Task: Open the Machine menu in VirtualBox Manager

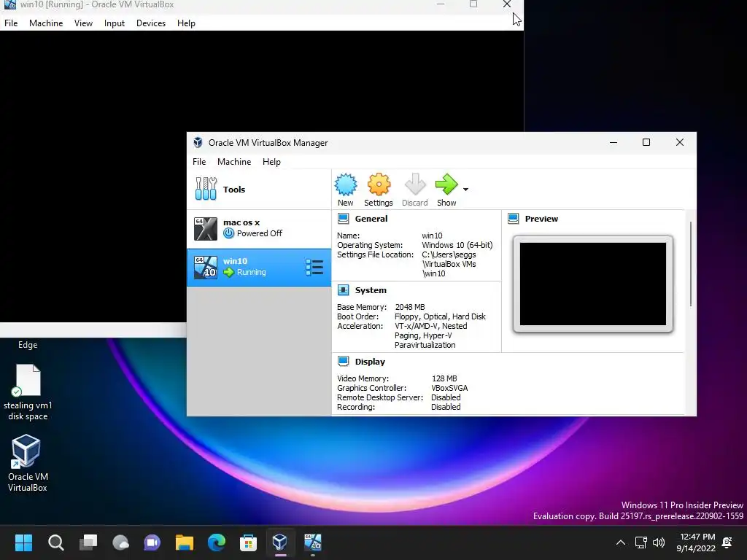Action: tap(234, 161)
